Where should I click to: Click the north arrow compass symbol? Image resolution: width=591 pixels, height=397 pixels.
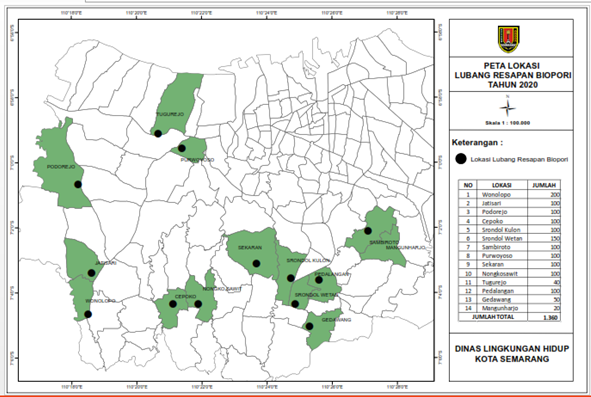tap(508, 107)
